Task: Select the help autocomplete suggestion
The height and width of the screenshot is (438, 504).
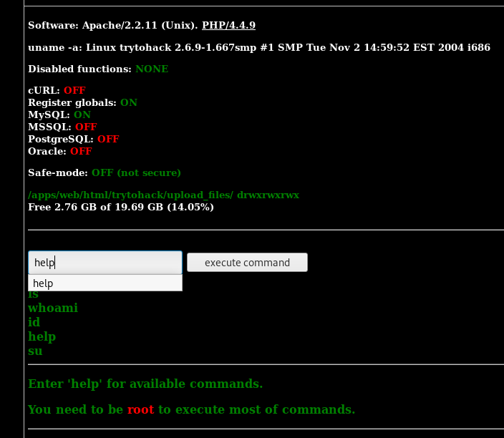Action: (105, 283)
